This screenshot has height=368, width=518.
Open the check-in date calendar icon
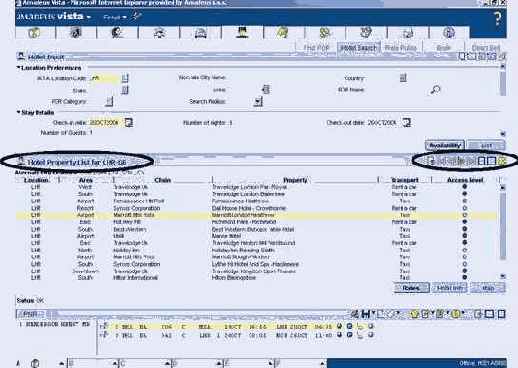pyautogui.click(x=128, y=123)
